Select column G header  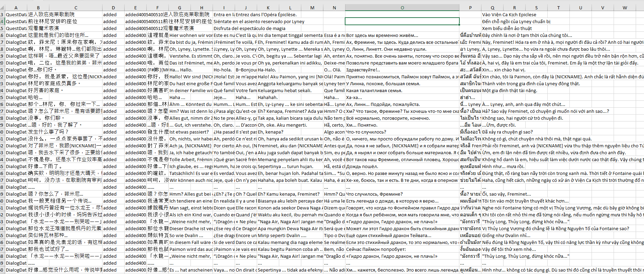pos(179,8)
